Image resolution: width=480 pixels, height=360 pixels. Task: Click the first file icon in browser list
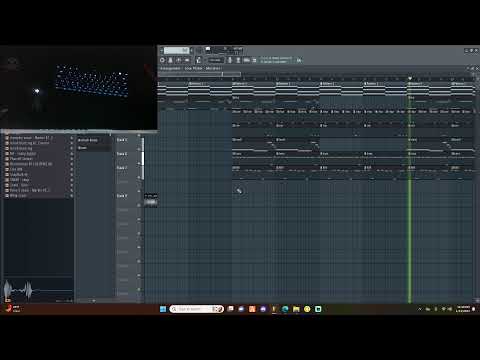click(7, 138)
